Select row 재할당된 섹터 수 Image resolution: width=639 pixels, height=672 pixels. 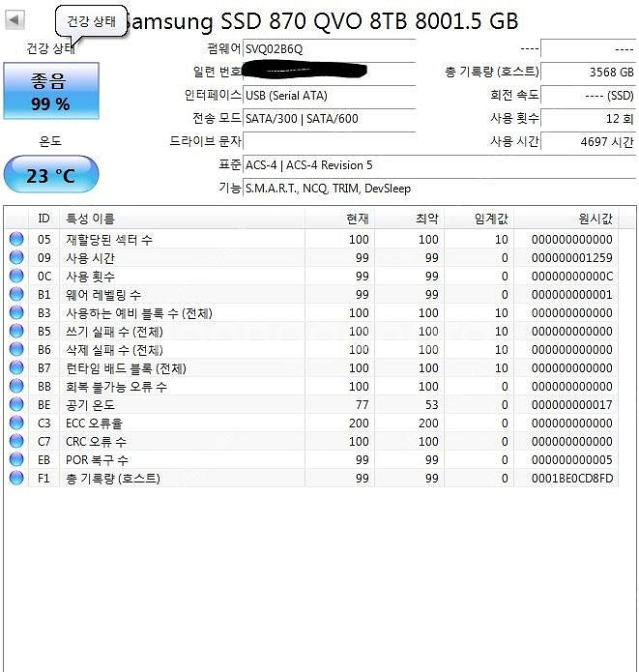[313, 239]
